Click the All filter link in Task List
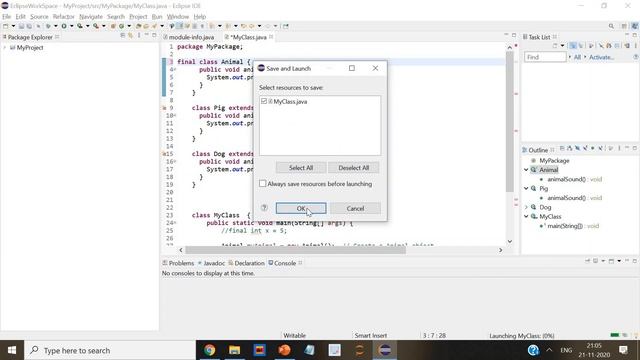This screenshot has width=640, height=360. pyautogui.click(x=577, y=57)
